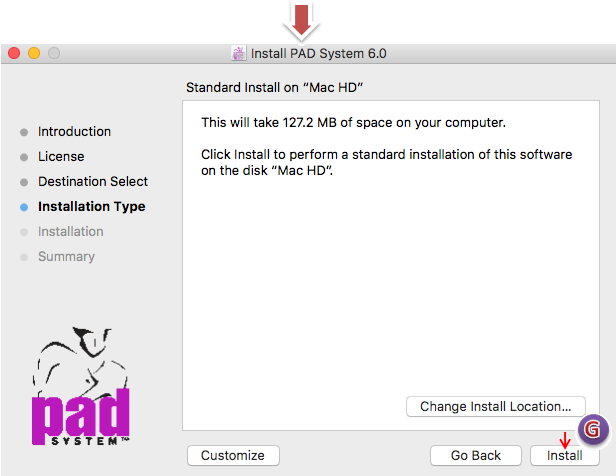Click the Install PAD System 6.0 title

coord(318,53)
